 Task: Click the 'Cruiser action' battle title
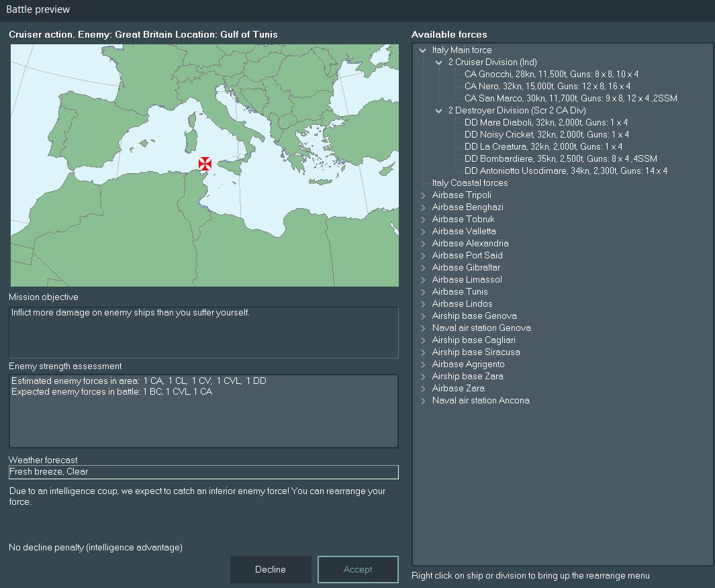[143, 35]
